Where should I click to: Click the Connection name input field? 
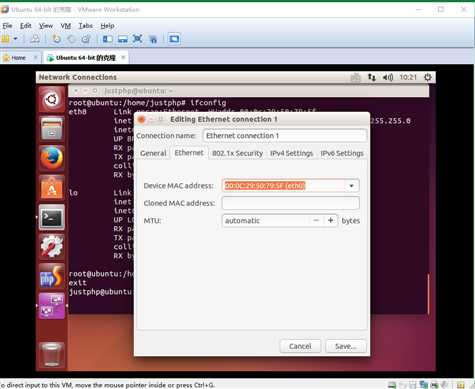[285, 136]
